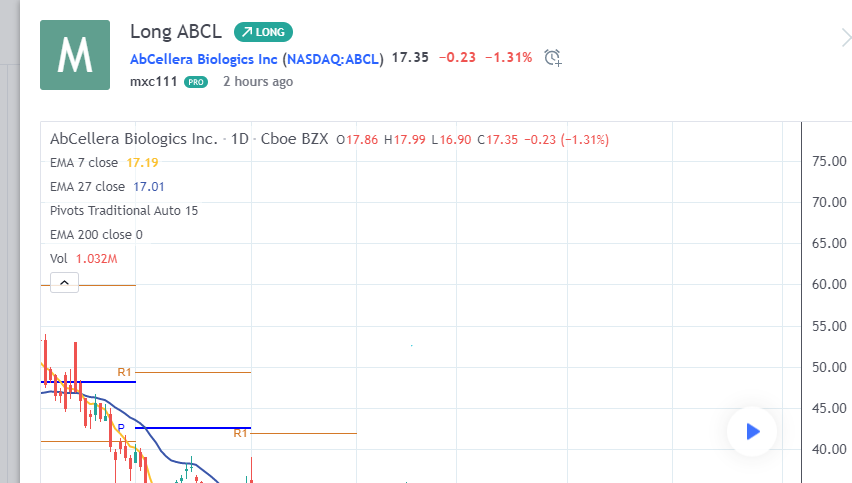Click the green M author avatar
Viewport: 852px width, 483px height.
pyautogui.click(x=75, y=55)
